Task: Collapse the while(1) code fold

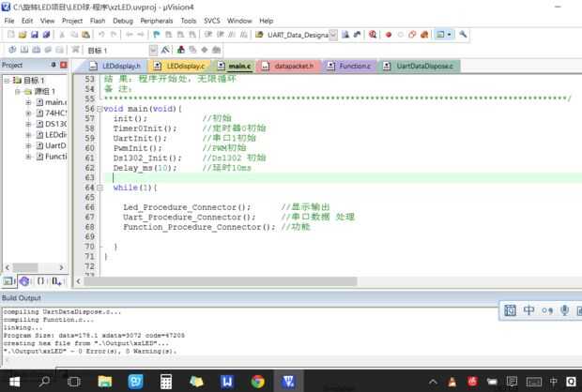Action: pyautogui.click(x=100, y=188)
